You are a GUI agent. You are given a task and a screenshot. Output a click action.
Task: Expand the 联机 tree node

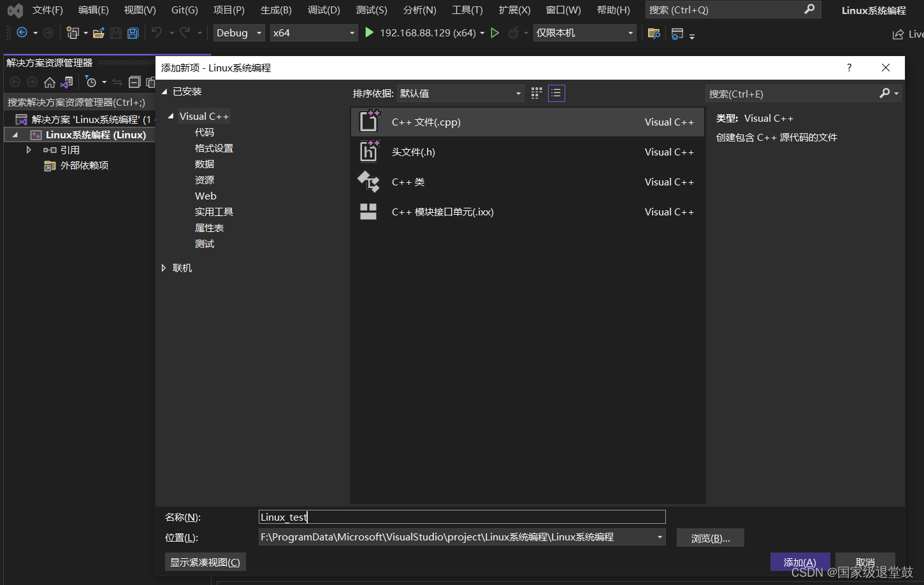click(x=164, y=268)
